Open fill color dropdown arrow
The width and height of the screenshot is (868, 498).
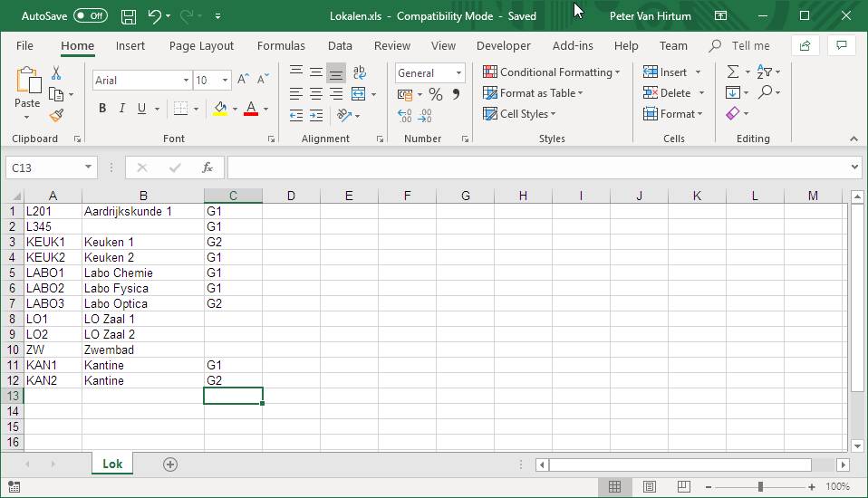(236, 109)
